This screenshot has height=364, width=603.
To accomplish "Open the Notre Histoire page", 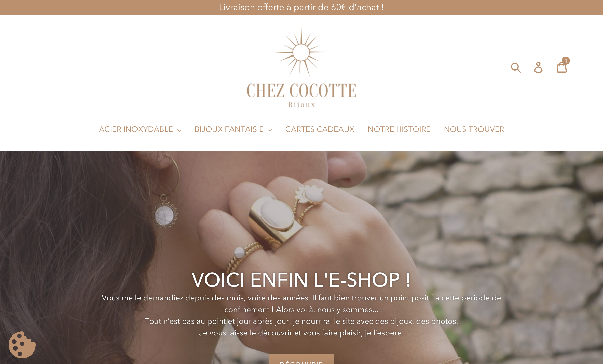I will tap(399, 129).
